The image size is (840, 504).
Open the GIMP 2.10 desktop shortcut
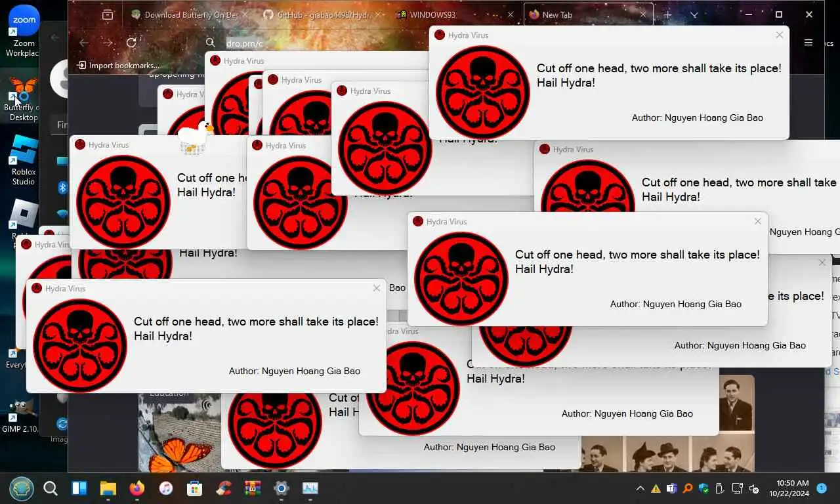22,415
